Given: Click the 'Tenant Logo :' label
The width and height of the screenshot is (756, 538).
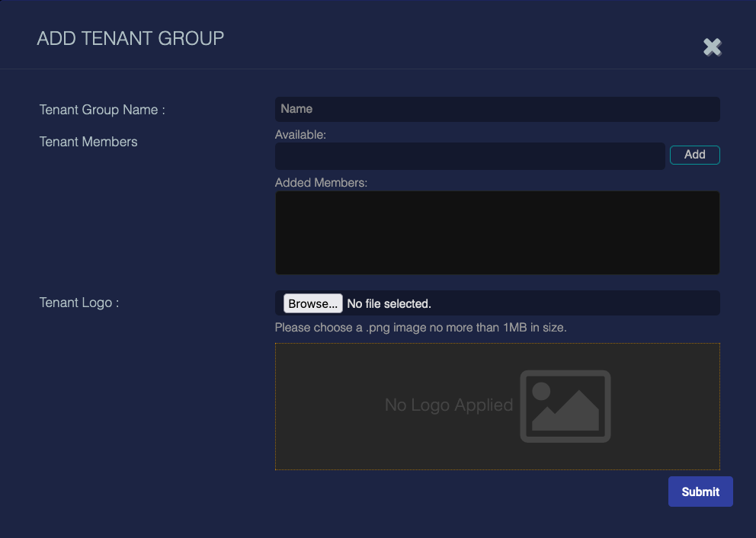Looking at the screenshot, I should click(79, 303).
